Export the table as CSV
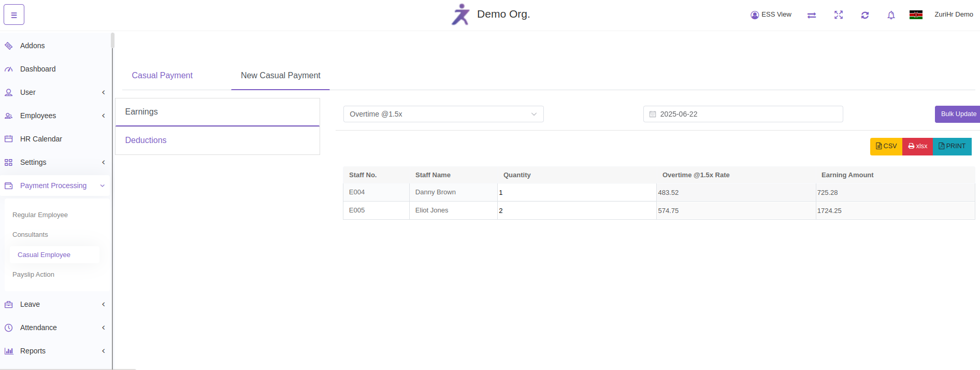The width and height of the screenshot is (980, 370). [886, 146]
